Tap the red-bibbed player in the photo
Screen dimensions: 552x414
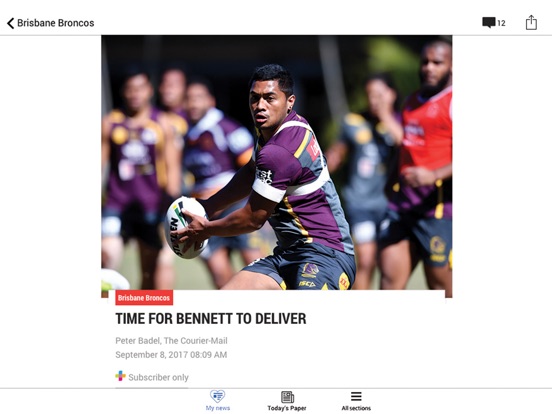[424, 165]
